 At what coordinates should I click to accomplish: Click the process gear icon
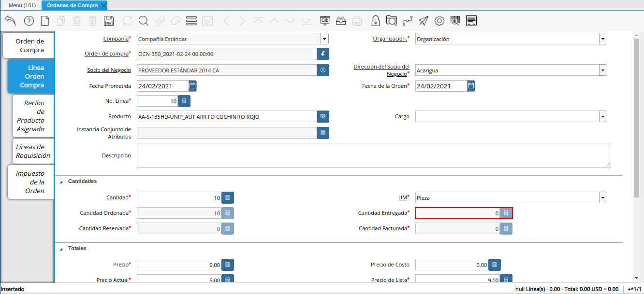pyautogui.click(x=439, y=21)
